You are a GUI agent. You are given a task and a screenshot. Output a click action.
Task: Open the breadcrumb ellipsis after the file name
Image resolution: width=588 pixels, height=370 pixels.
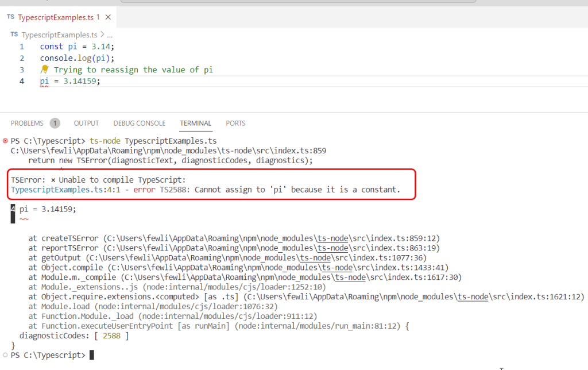click(x=110, y=35)
